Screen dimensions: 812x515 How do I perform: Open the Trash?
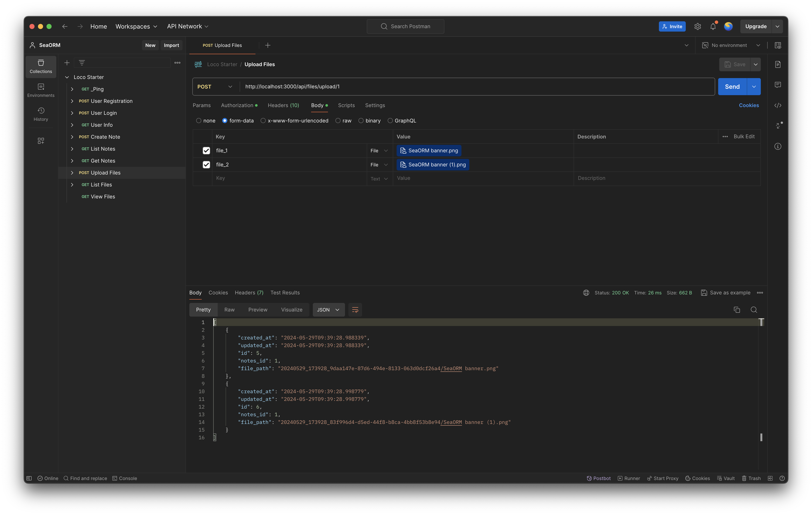tap(751, 478)
